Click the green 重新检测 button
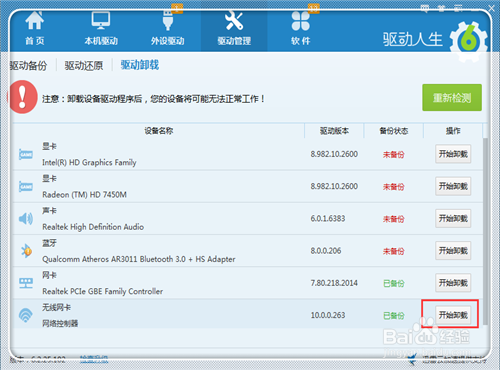This screenshot has height=370, width=500. coord(452,98)
